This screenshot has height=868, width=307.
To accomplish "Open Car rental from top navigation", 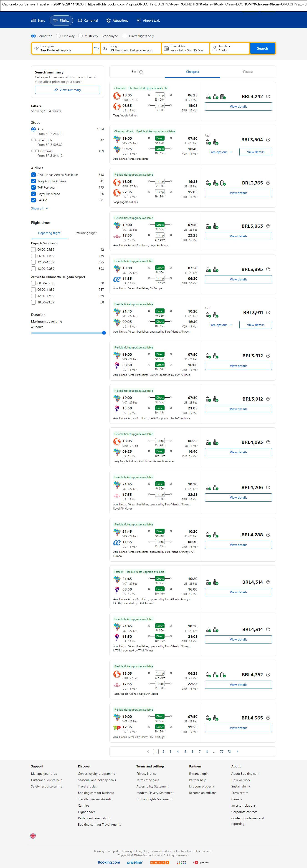I will [88, 20].
